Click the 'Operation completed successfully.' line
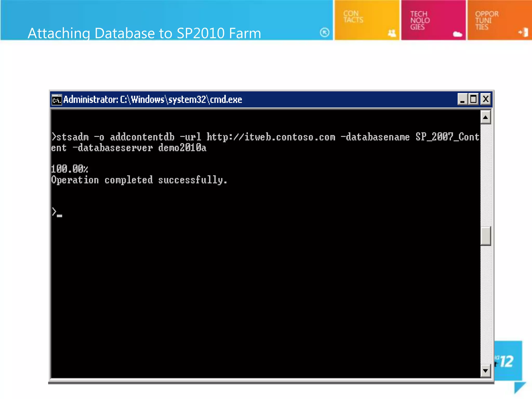Image resolution: width=532 pixels, height=399 pixels. 139,180
